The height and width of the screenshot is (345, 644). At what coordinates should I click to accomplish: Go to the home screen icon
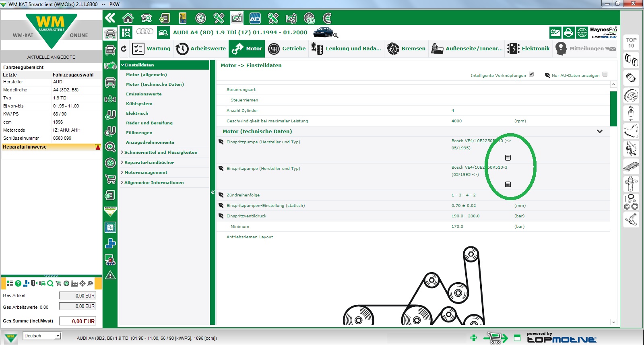[128, 18]
